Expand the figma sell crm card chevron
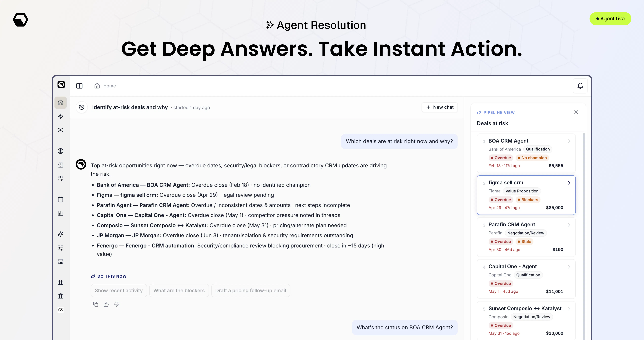 coord(569,183)
